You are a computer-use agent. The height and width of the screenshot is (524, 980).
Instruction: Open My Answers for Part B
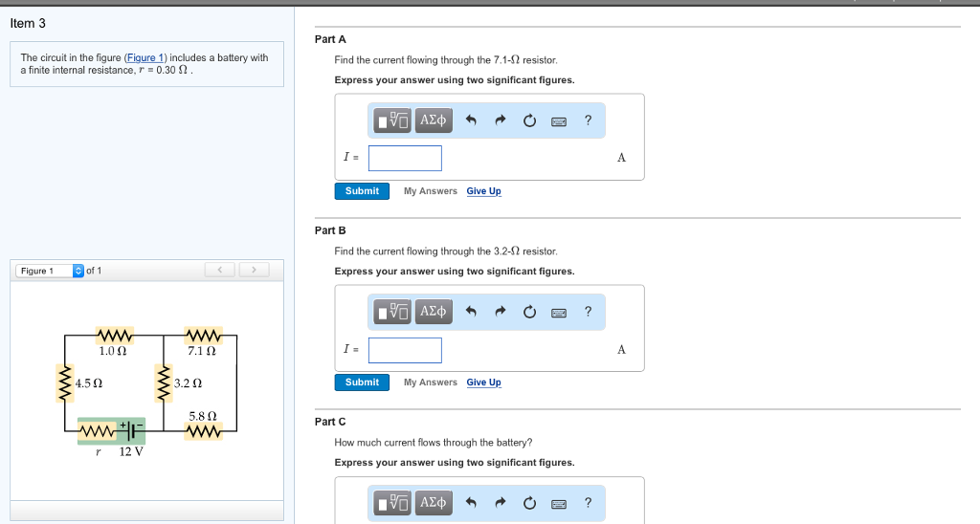pyautogui.click(x=431, y=382)
